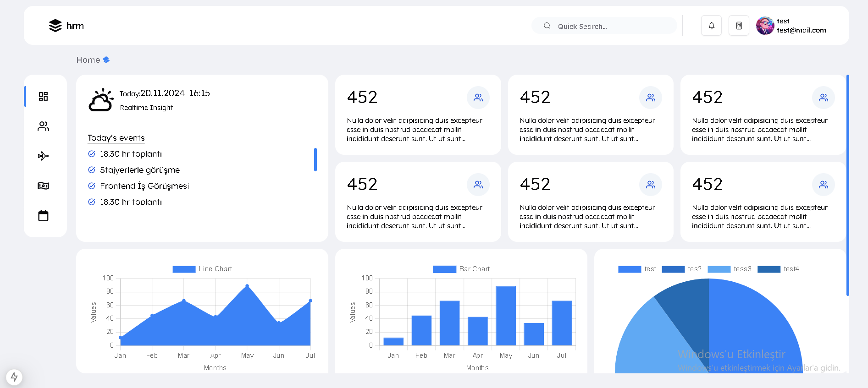Check the Frontend İş Görüşmesi event
Viewport: 868px width, 388px height.
point(92,186)
